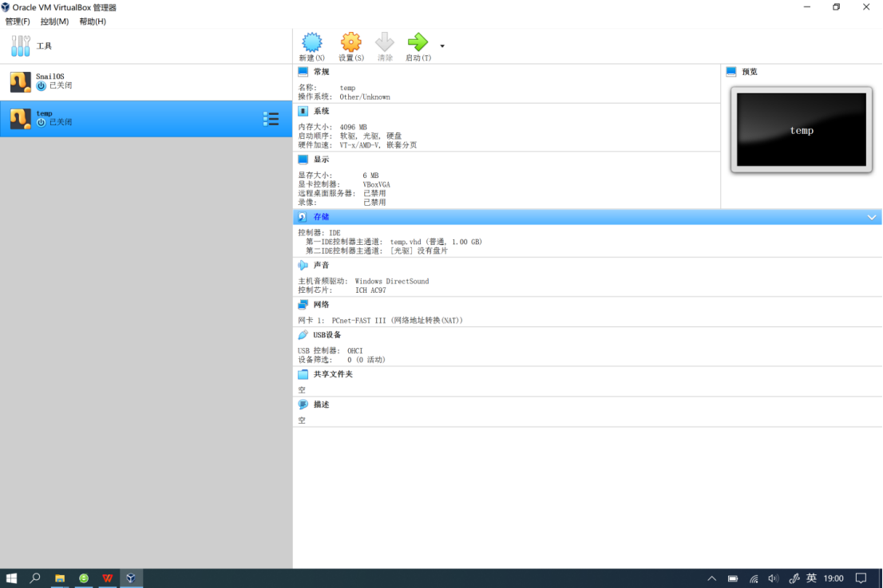The height and width of the screenshot is (588, 883).
Task: Click the 软驱, 光驱, 硬盘 boot order text
Action: pyautogui.click(x=370, y=136)
